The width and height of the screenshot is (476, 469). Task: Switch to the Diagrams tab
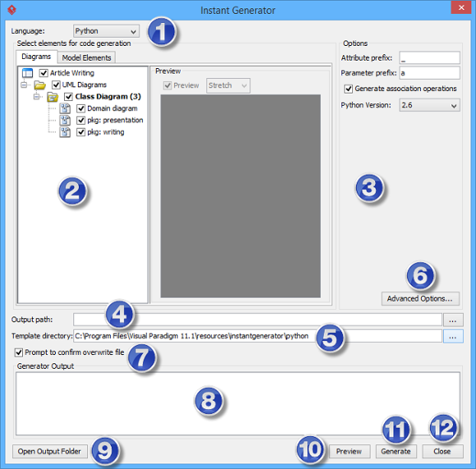(x=36, y=57)
